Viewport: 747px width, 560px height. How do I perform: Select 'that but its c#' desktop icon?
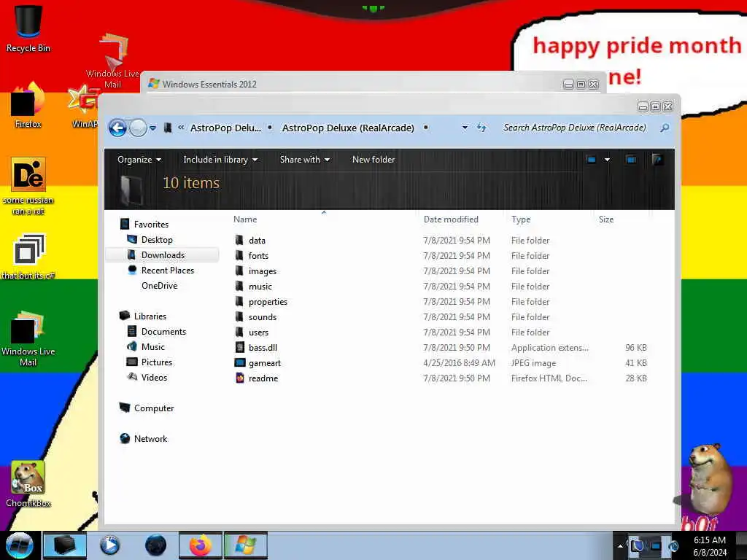pos(28,257)
